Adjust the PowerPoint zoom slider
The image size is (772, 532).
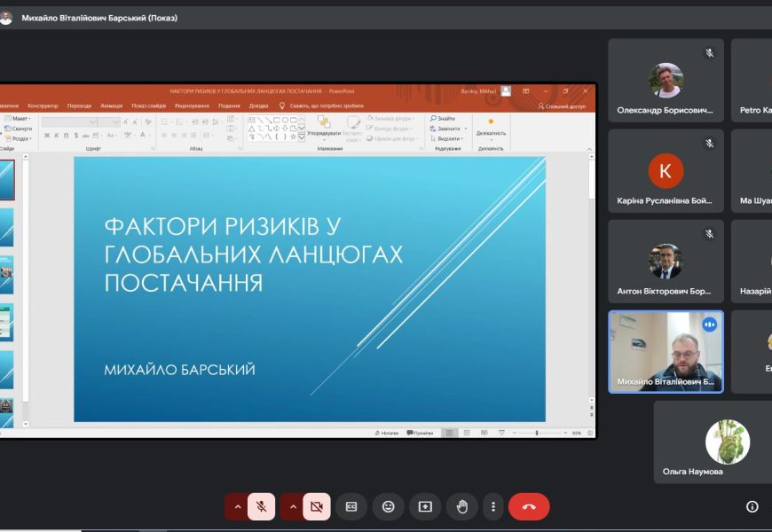coord(538,433)
